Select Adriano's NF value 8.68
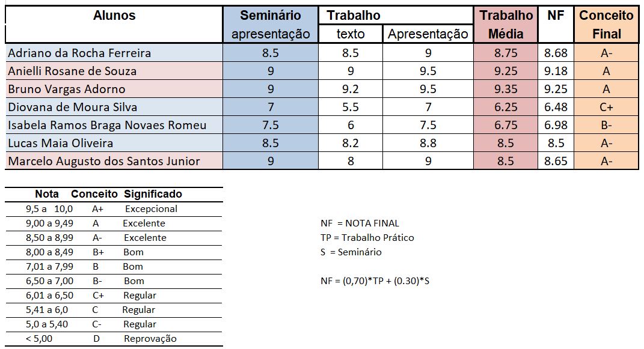644x349 pixels. pos(556,53)
